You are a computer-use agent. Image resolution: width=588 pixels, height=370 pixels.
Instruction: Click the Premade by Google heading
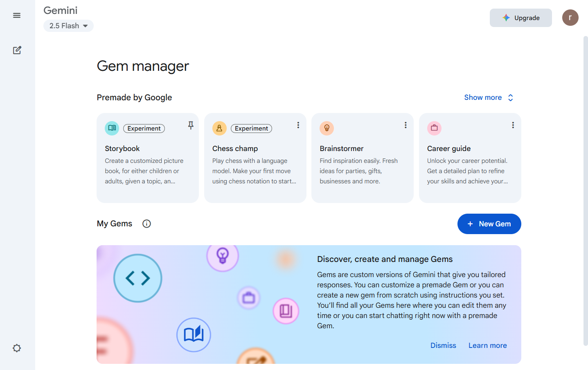point(134,97)
